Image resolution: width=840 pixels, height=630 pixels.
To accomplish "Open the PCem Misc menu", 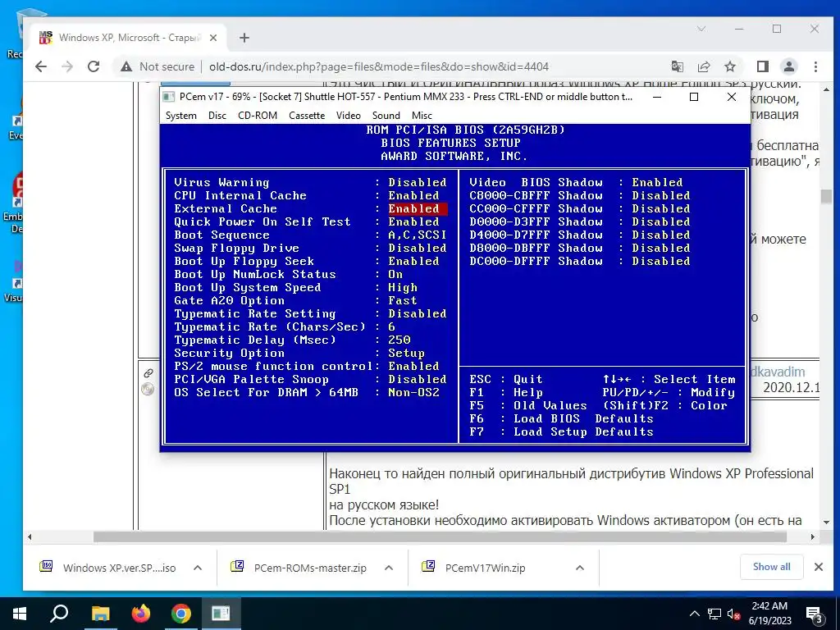I will tap(422, 115).
